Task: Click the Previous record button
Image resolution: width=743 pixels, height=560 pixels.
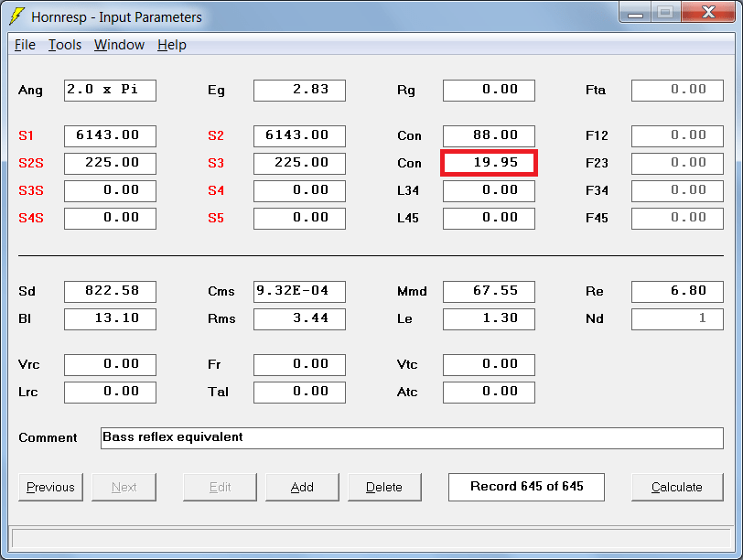Action: pos(50,487)
